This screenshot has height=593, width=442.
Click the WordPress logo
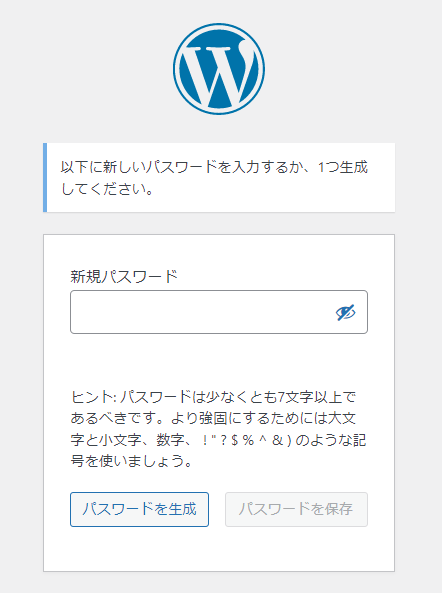(219, 69)
